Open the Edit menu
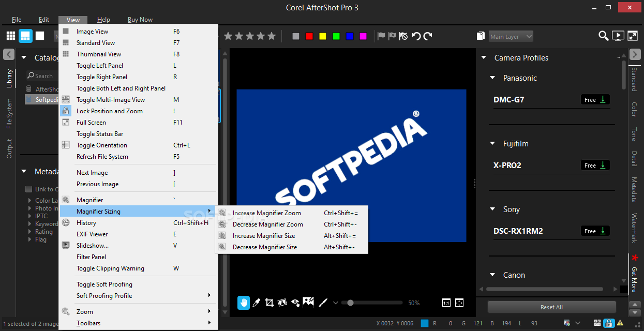 click(x=44, y=20)
